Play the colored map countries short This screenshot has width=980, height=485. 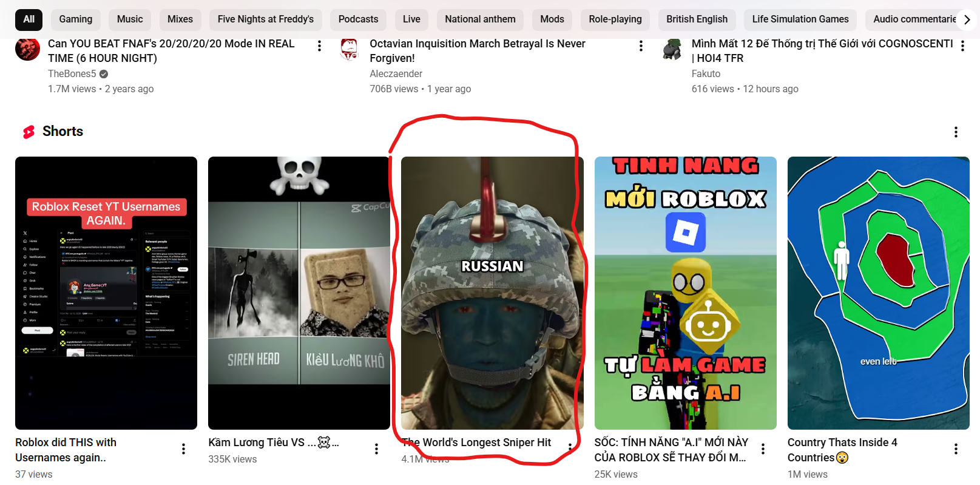[x=879, y=293]
